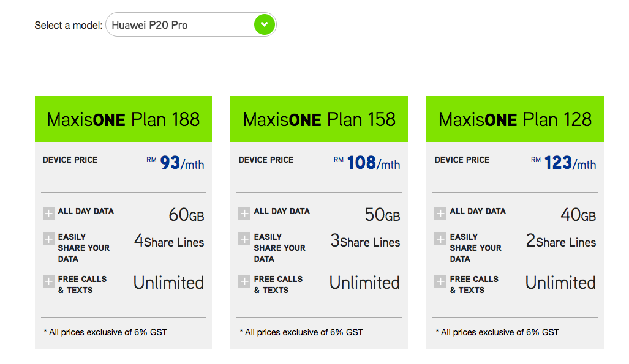Click the RM 123/mth device price
This screenshot has height=364, width=629.
tap(563, 163)
